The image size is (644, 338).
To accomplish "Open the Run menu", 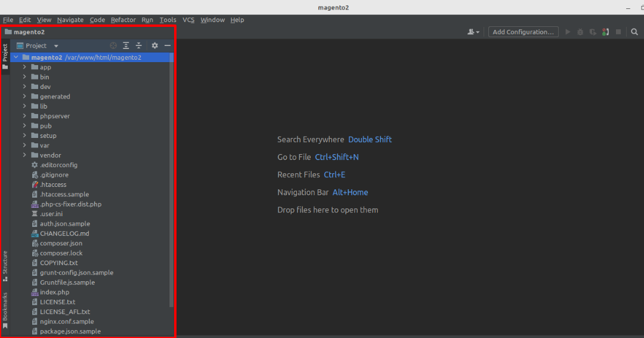I will click(147, 20).
